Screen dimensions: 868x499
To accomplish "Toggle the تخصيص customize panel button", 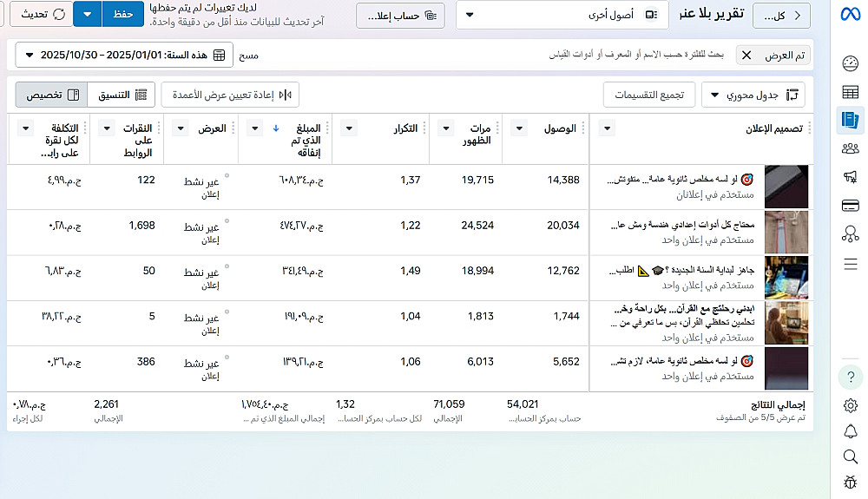I will pyautogui.click(x=51, y=95).
